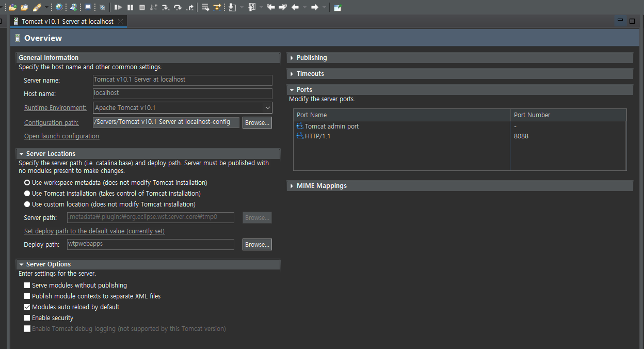
Task: Collapse the Server Locations section
Action: [21, 154]
